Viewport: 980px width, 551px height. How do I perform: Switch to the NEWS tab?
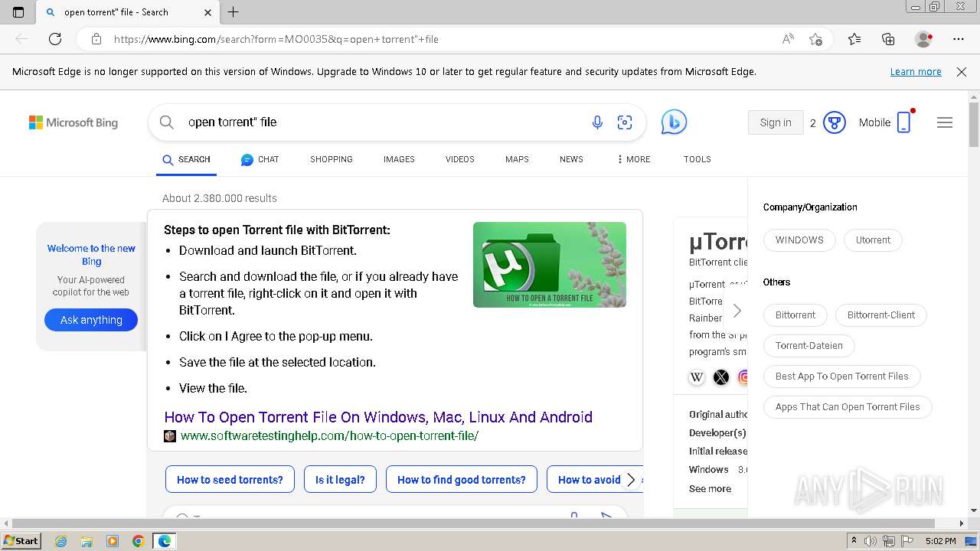click(571, 159)
